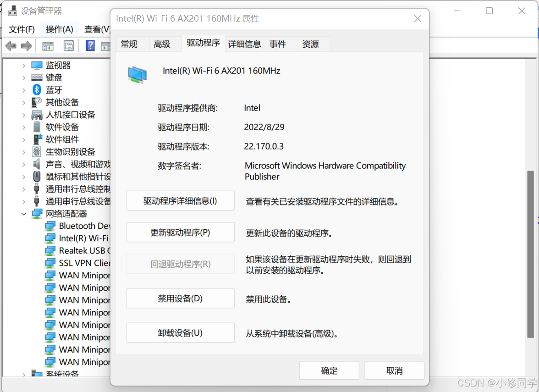Click the Keyboard (键盘) device icon
539x392 pixels.
pyautogui.click(x=37, y=77)
